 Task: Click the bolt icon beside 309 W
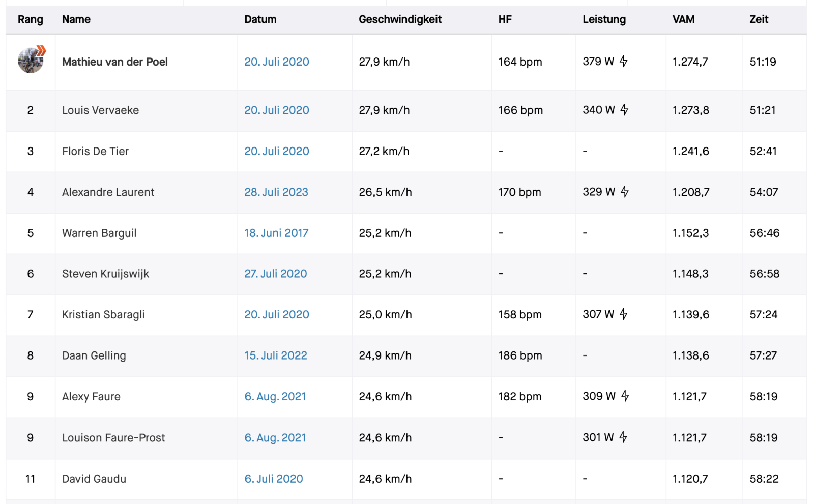(x=625, y=396)
